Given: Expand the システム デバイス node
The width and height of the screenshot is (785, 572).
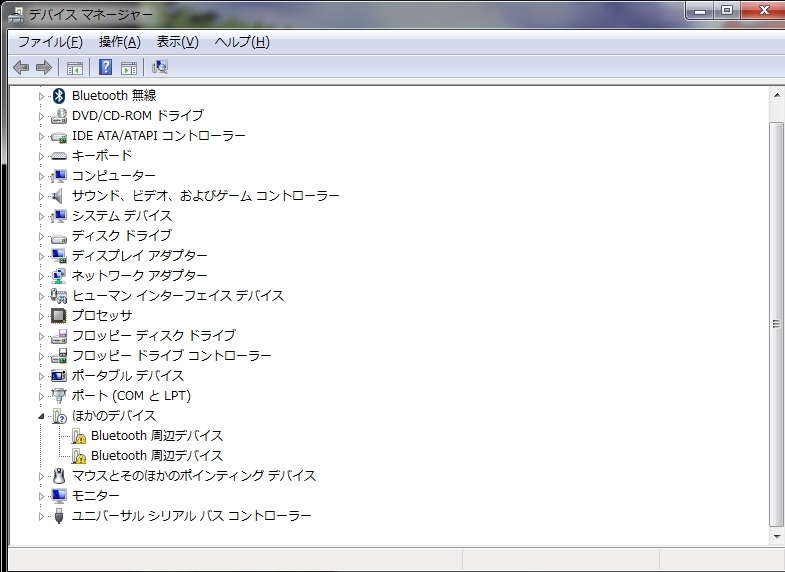Looking at the screenshot, I should click(x=42, y=216).
